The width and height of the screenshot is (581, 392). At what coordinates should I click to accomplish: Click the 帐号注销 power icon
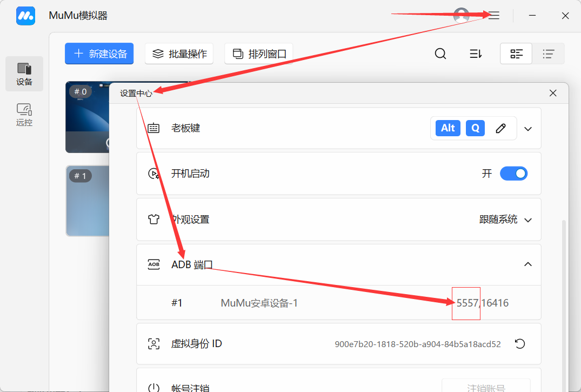tap(153, 388)
